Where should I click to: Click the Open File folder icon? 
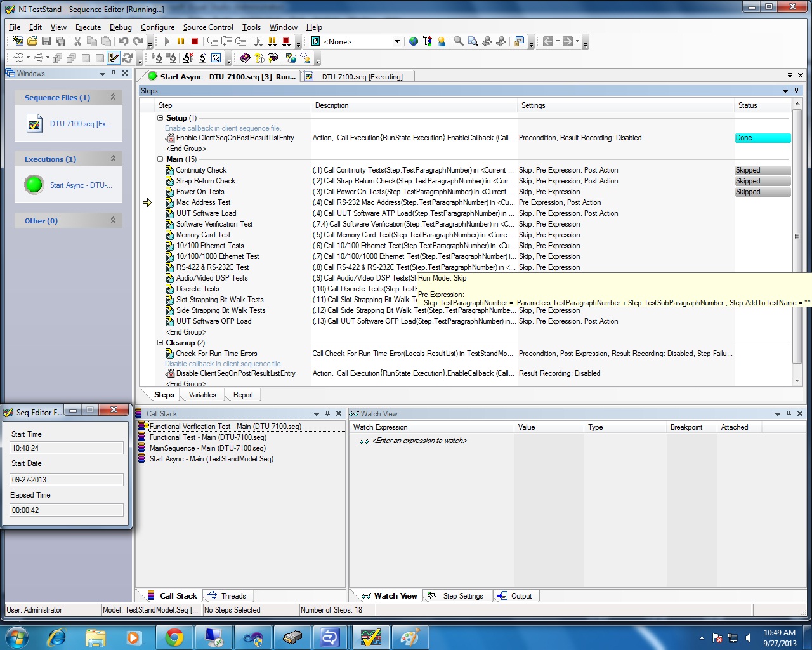(32, 41)
